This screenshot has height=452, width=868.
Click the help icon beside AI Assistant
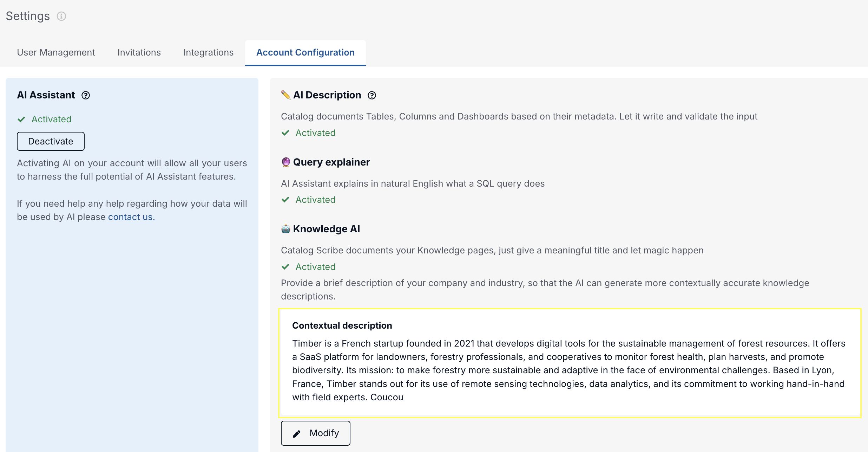(86, 95)
